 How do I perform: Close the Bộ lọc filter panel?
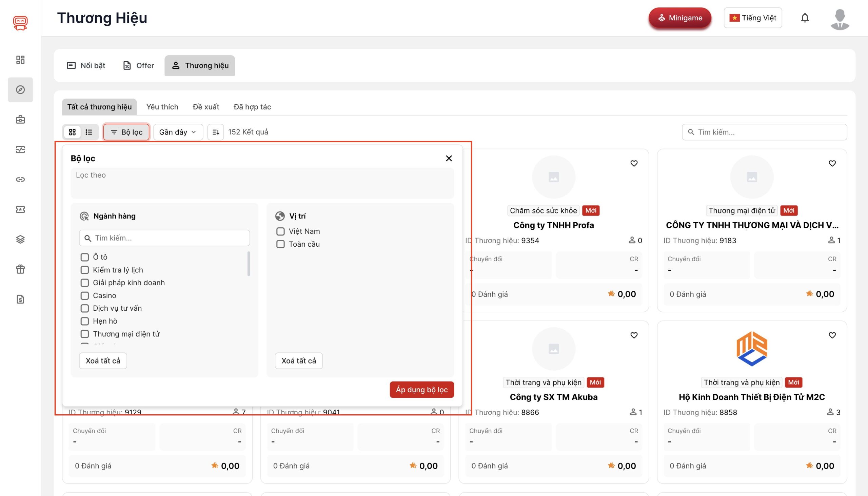click(449, 159)
